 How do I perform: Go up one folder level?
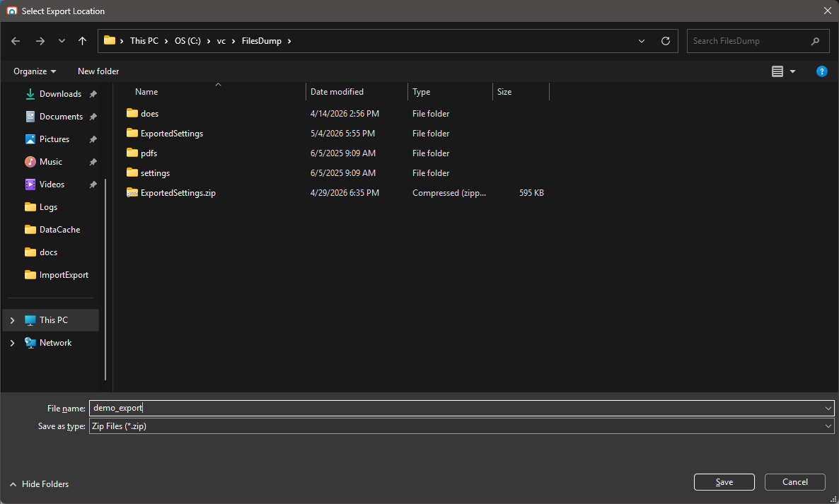[x=82, y=41]
